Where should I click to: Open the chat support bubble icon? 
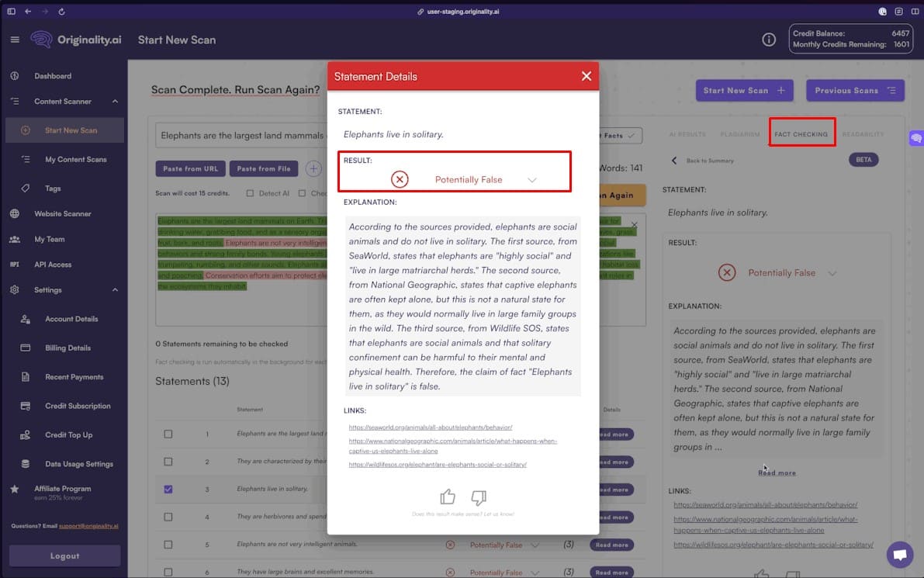click(900, 555)
